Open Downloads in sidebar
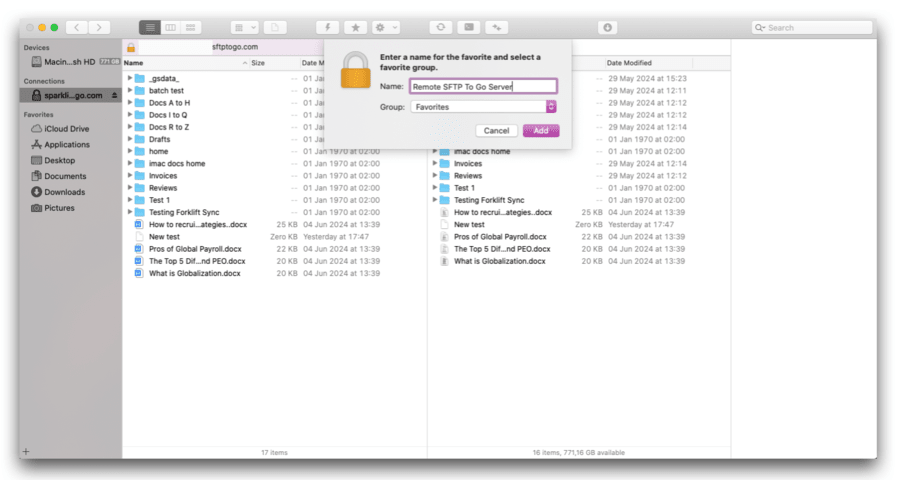The height and width of the screenshot is (480, 900). [x=64, y=192]
